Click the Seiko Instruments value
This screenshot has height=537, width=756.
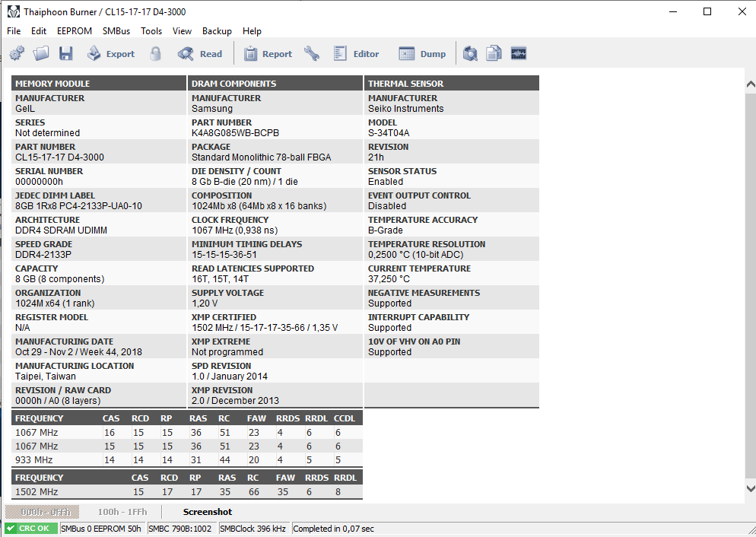coord(406,109)
